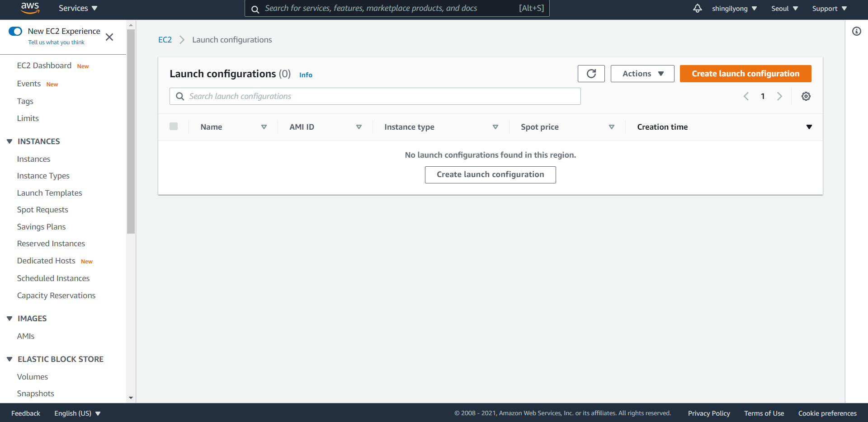Sort by the Name column arrow
This screenshot has height=422, width=868.
264,127
